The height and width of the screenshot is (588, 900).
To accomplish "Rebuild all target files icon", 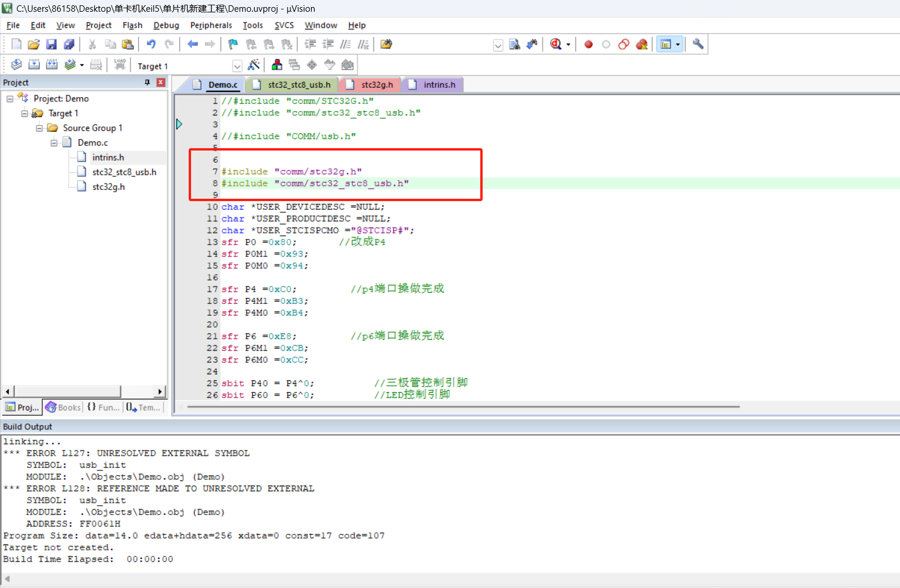I will pyautogui.click(x=52, y=65).
